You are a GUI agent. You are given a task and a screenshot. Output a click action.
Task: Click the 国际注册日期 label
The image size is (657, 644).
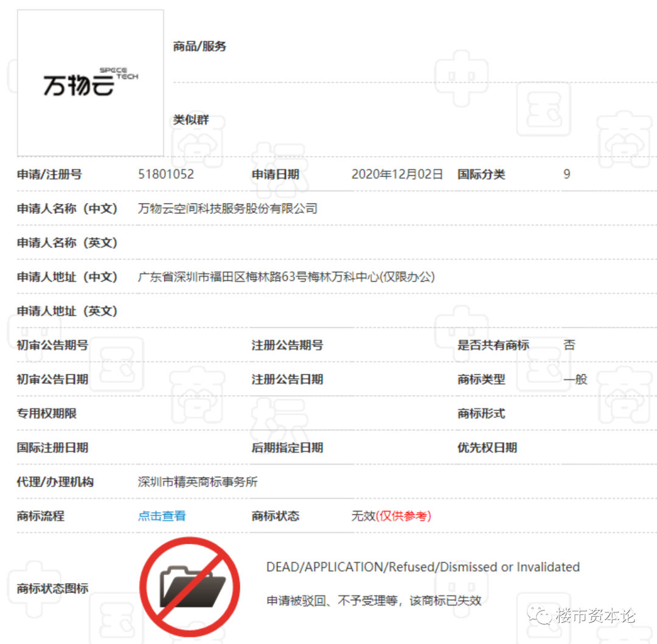point(52,448)
